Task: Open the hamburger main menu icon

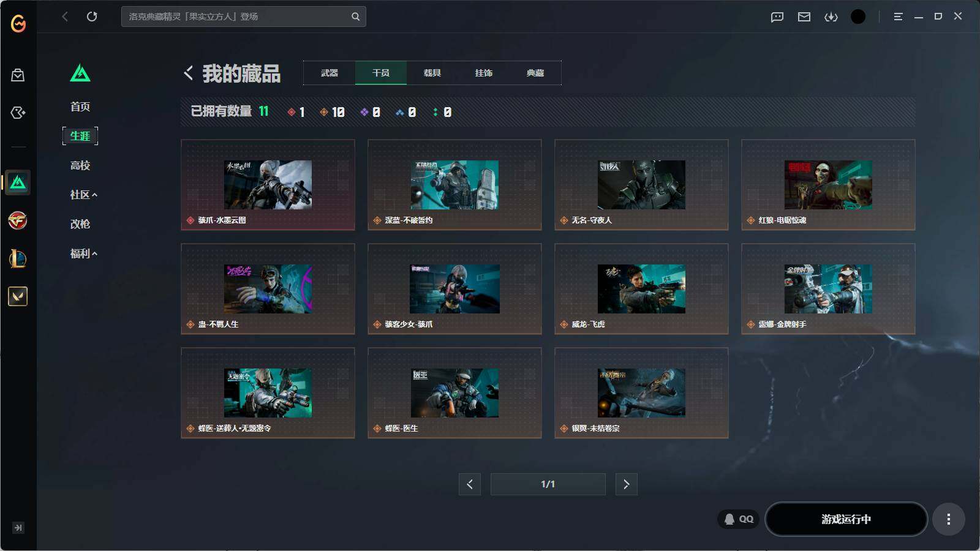Action: (x=898, y=17)
